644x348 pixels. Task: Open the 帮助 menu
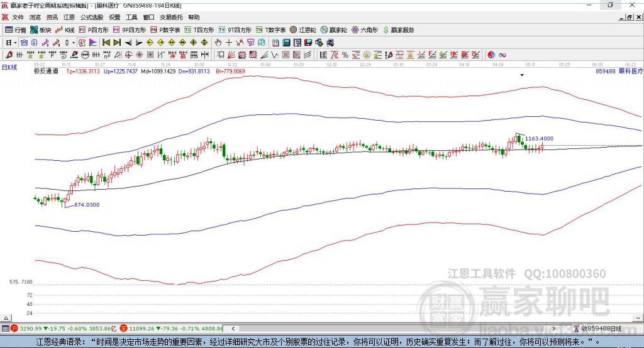pos(194,17)
